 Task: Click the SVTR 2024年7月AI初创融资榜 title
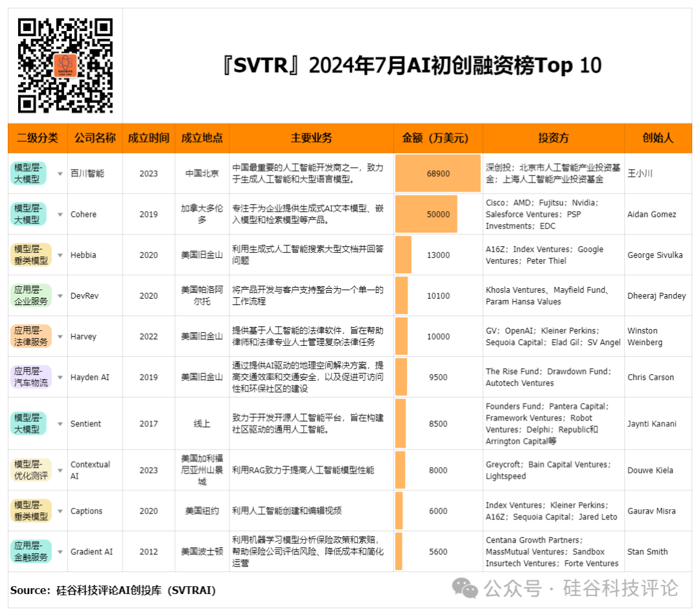[412, 65]
